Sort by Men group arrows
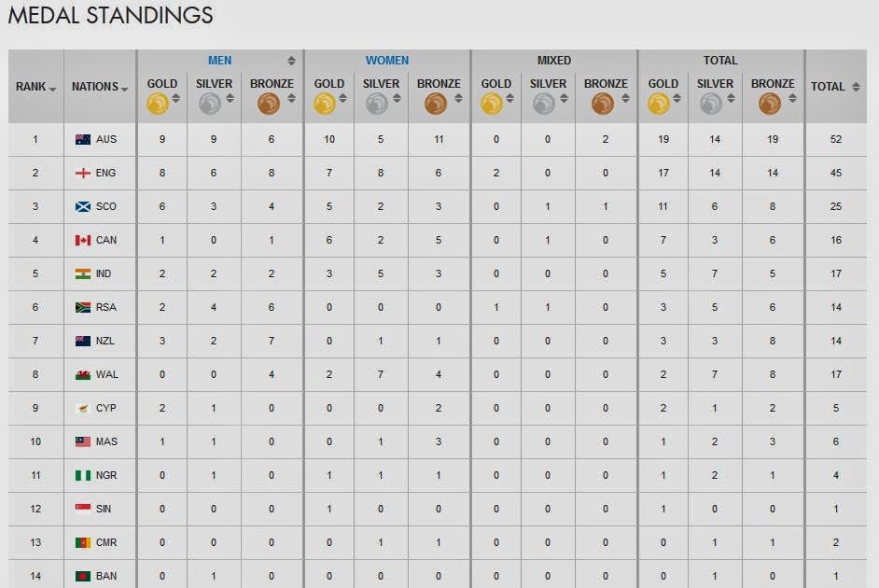Image resolution: width=879 pixels, height=588 pixels. (291, 61)
